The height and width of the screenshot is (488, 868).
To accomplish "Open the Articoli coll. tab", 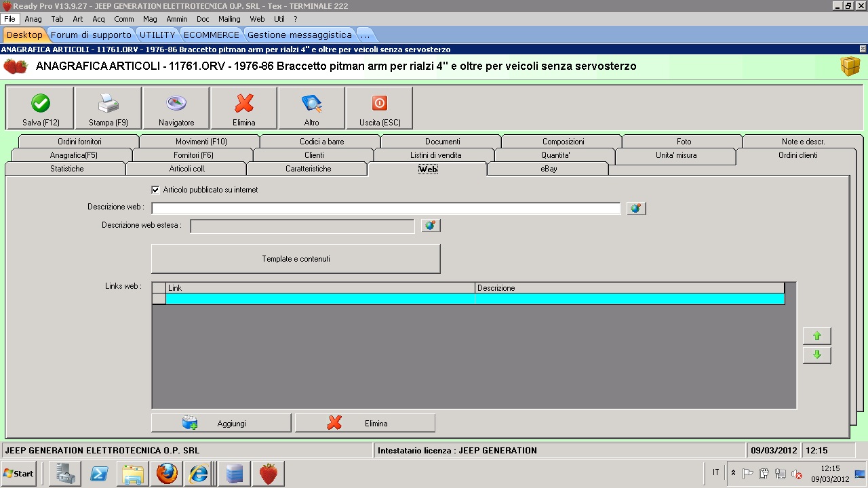I will pyautogui.click(x=187, y=169).
